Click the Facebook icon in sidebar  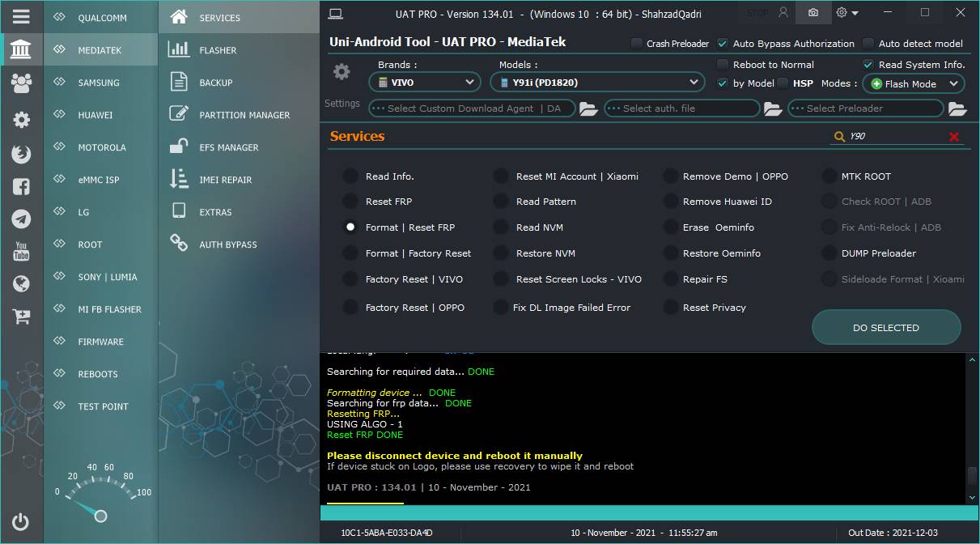click(x=21, y=186)
